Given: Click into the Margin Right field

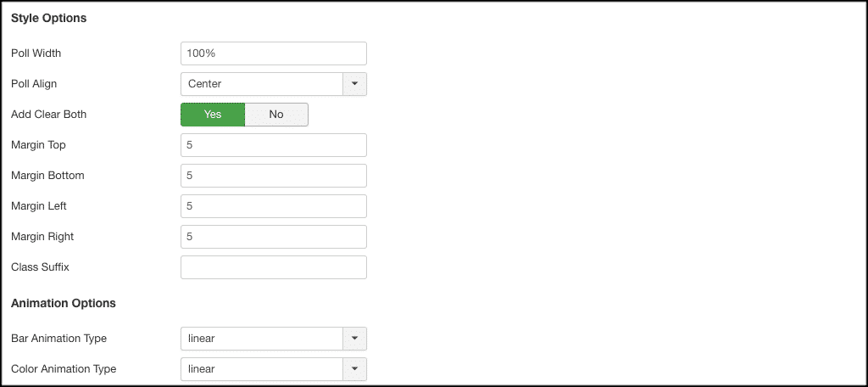Looking at the screenshot, I should coord(273,237).
